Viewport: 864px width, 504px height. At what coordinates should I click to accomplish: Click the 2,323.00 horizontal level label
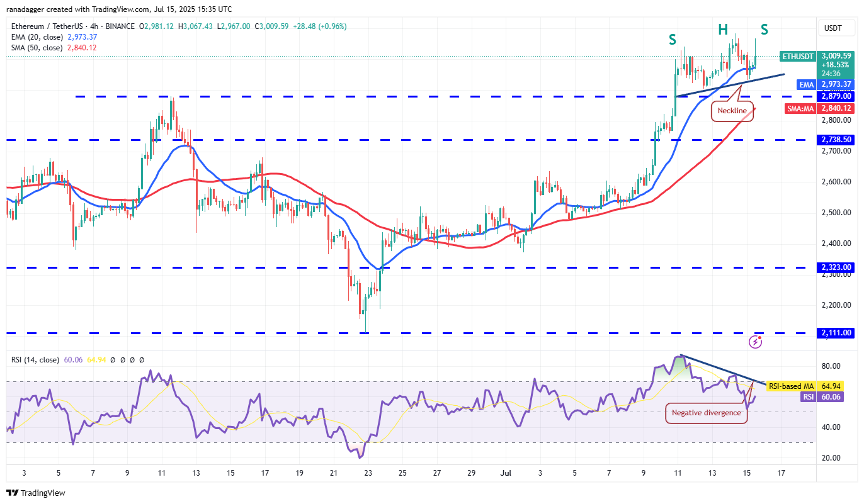coord(836,267)
